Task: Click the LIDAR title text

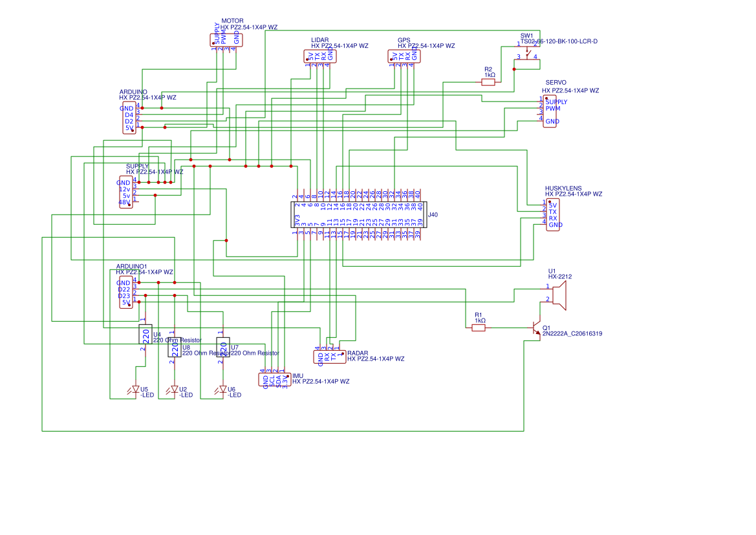Action: 320,40
